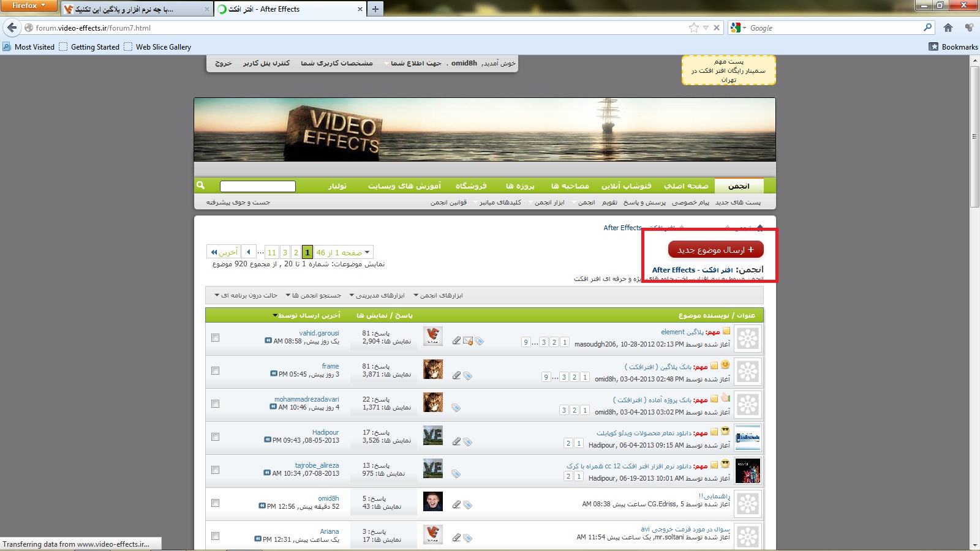
Task: Go to page 11 in pagination
Action: click(272, 252)
